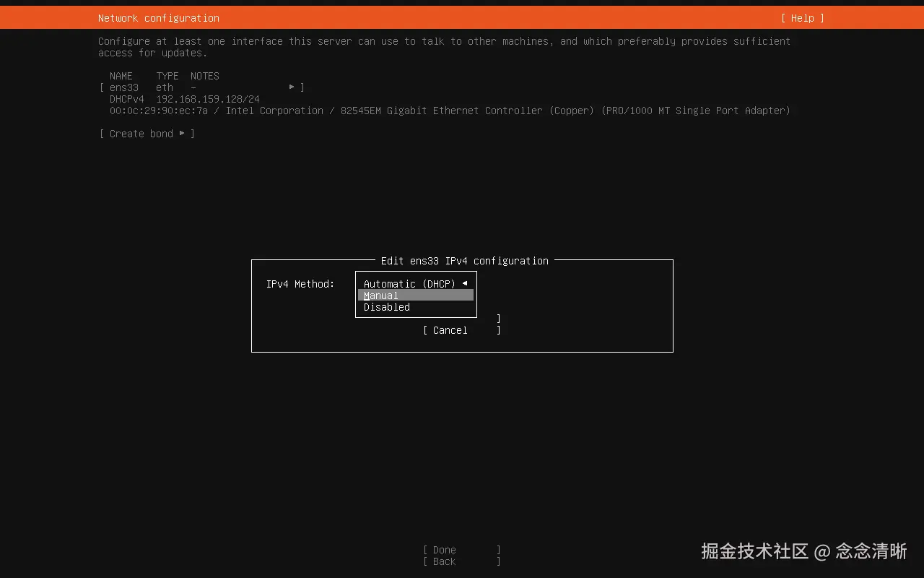Choose Disabled for IPv4 method

point(386,307)
